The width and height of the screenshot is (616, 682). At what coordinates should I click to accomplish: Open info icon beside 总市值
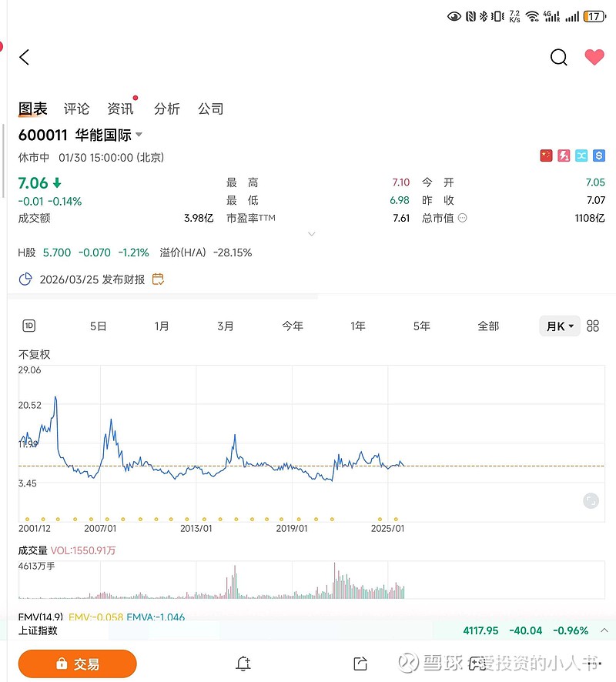point(463,218)
